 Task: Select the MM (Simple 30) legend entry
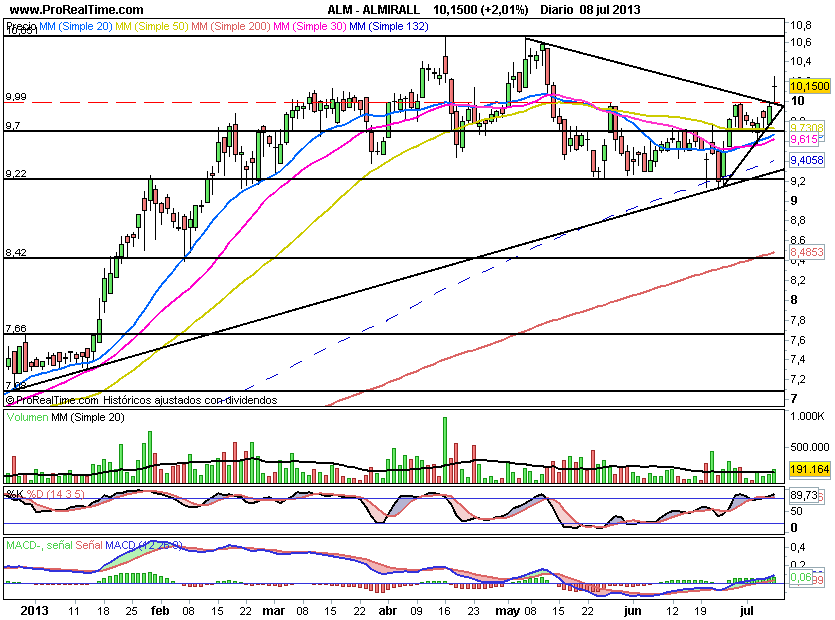pyautogui.click(x=309, y=26)
